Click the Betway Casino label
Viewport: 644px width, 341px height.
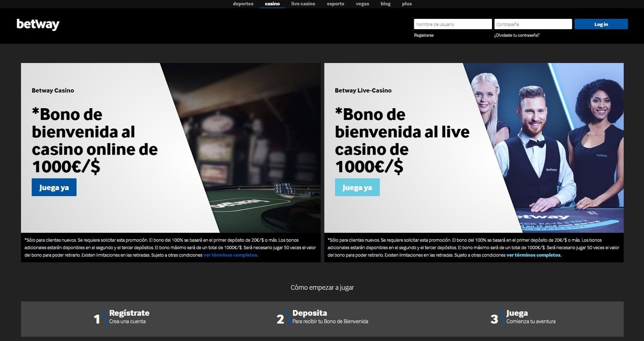click(x=53, y=91)
